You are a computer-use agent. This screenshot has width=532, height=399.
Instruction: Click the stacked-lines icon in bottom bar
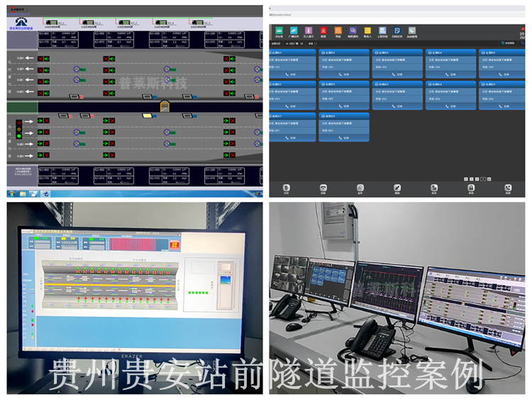coord(434,188)
